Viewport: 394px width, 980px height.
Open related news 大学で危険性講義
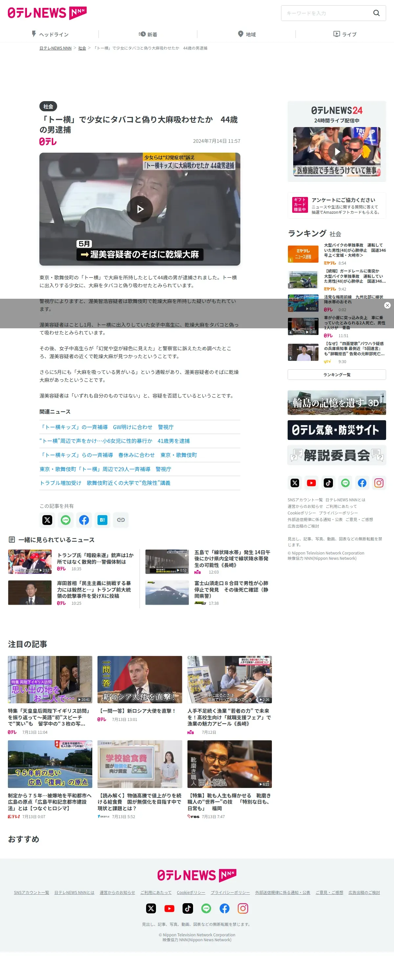(105, 483)
